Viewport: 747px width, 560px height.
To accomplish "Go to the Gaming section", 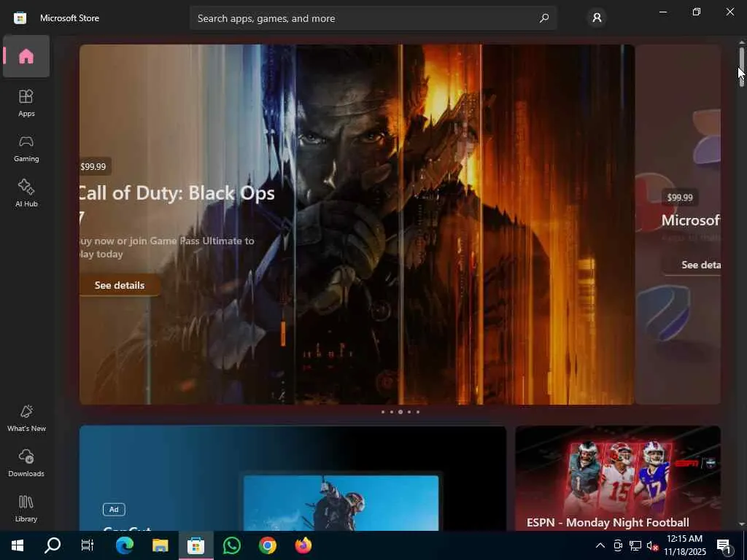I will coord(26,148).
